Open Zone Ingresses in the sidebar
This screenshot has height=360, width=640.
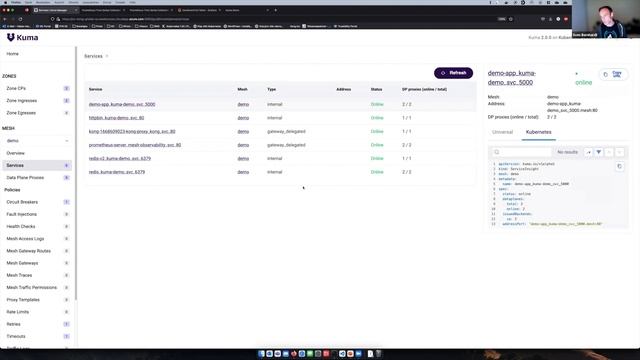tap(22, 101)
